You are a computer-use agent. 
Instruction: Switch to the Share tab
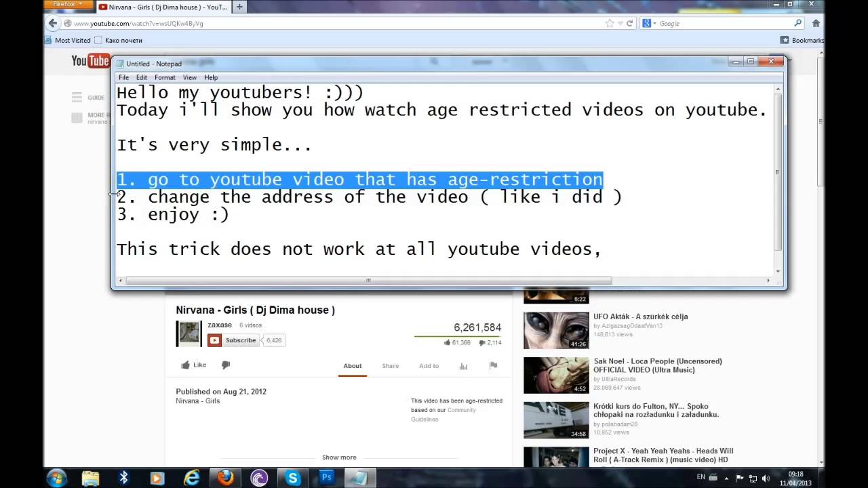[x=391, y=366]
